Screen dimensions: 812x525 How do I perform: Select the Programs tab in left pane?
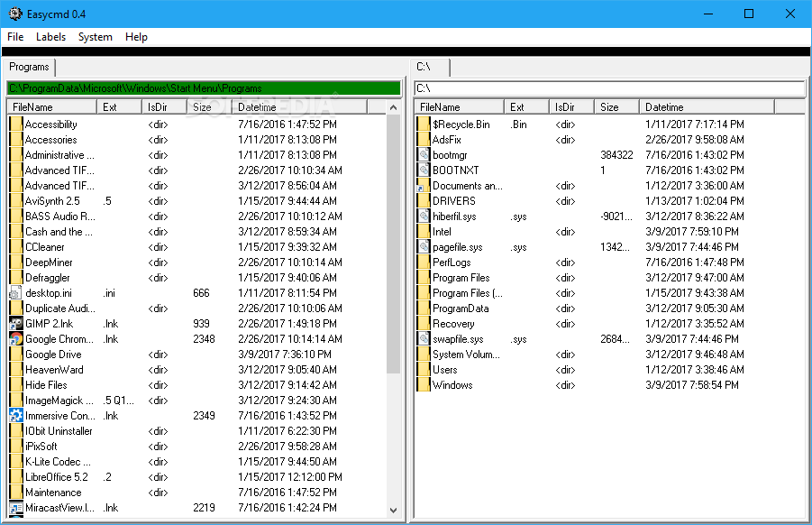tap(29, 67)
